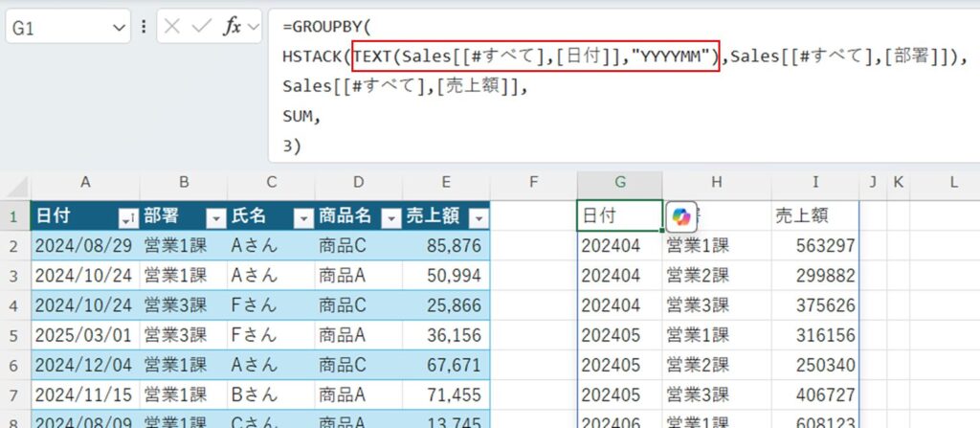Click grouped total cell 316156

pyautogui.click(x=815, y=335)
